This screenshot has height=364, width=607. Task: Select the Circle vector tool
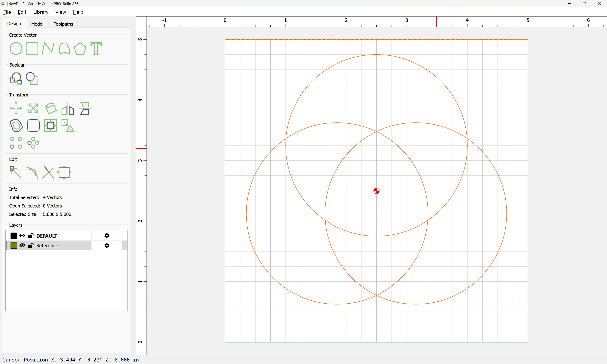16,48
